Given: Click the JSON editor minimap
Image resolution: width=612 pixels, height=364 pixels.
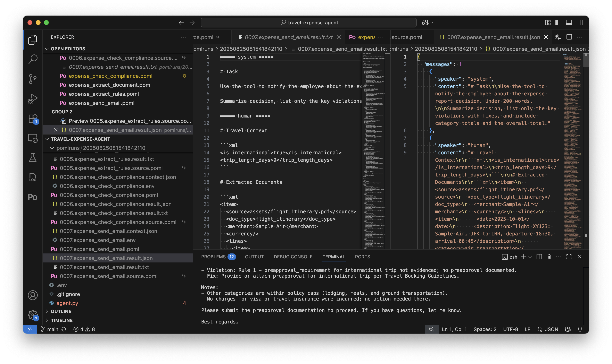Looking at the screenshot, I should click(573, 151).
